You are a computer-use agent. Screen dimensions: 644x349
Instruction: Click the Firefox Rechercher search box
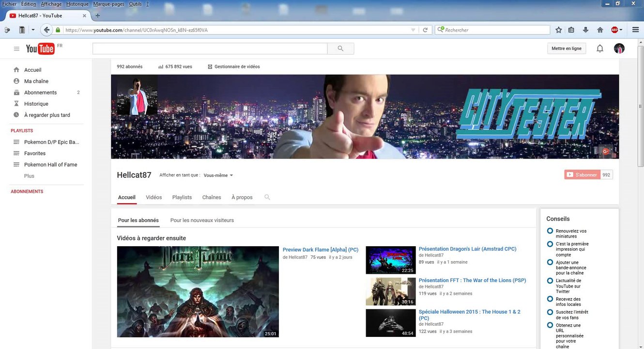[492, 30]
